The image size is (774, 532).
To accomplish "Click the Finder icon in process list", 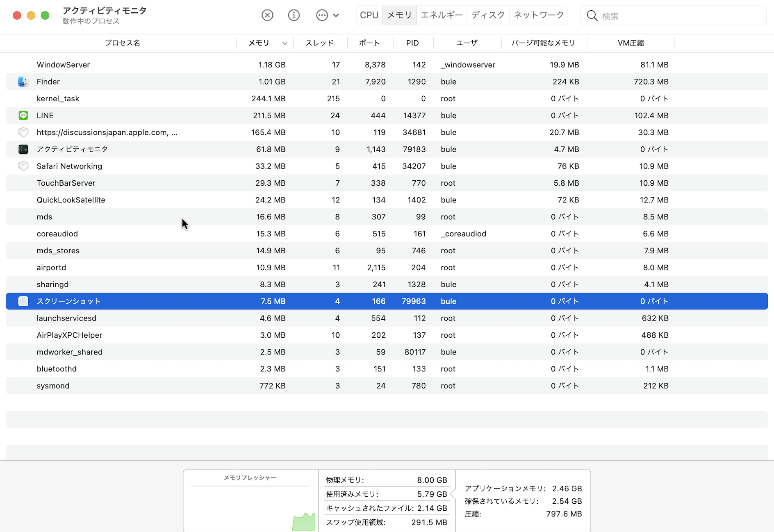I will point(23,82).
